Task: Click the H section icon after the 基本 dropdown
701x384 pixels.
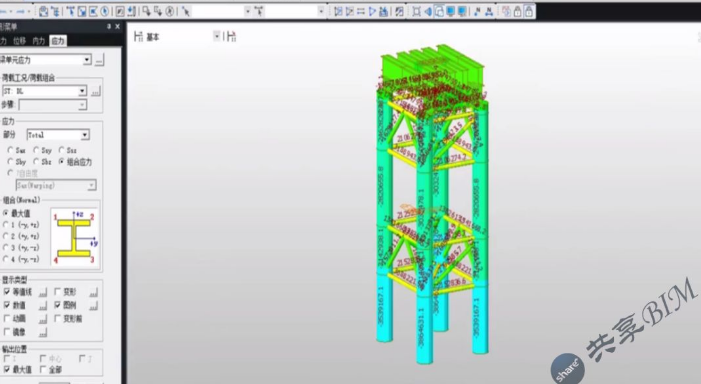Action: [231, 37]
